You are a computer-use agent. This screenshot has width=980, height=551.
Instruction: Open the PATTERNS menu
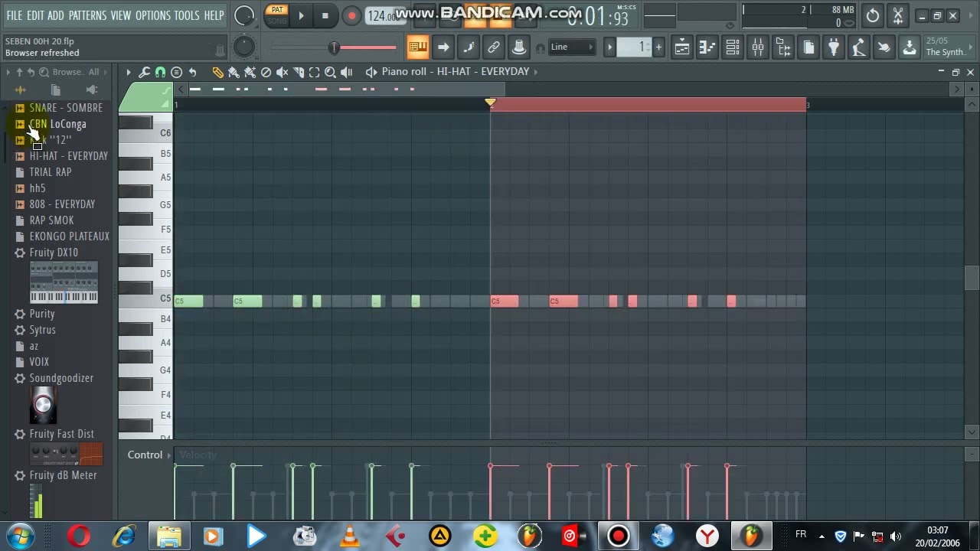(x=87, y=15)
